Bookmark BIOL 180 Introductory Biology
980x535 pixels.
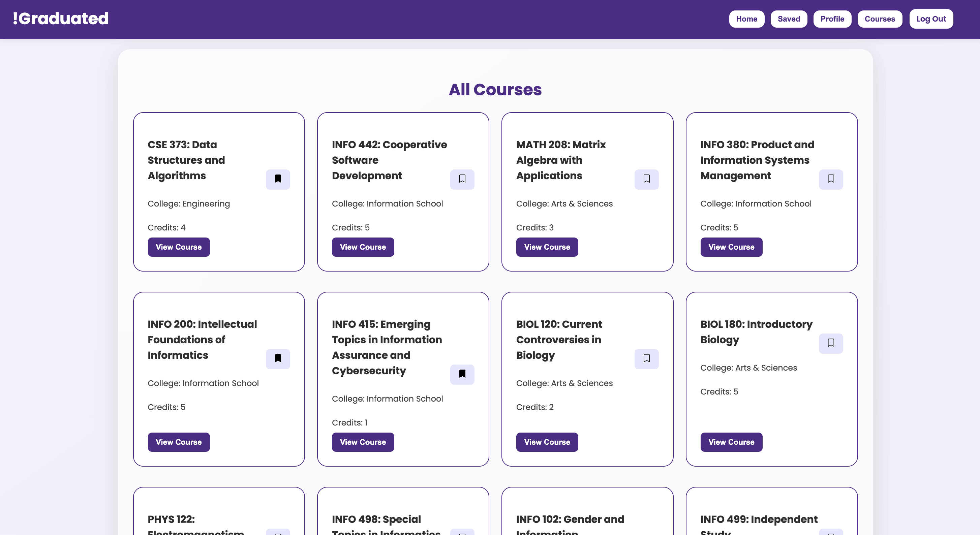(831, 343)
